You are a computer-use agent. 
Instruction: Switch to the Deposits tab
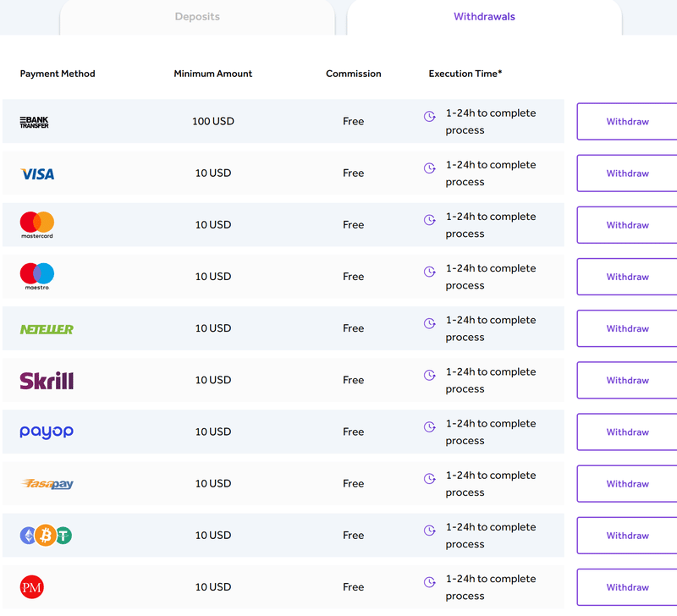pyautogui.click(x=197, y=17)
